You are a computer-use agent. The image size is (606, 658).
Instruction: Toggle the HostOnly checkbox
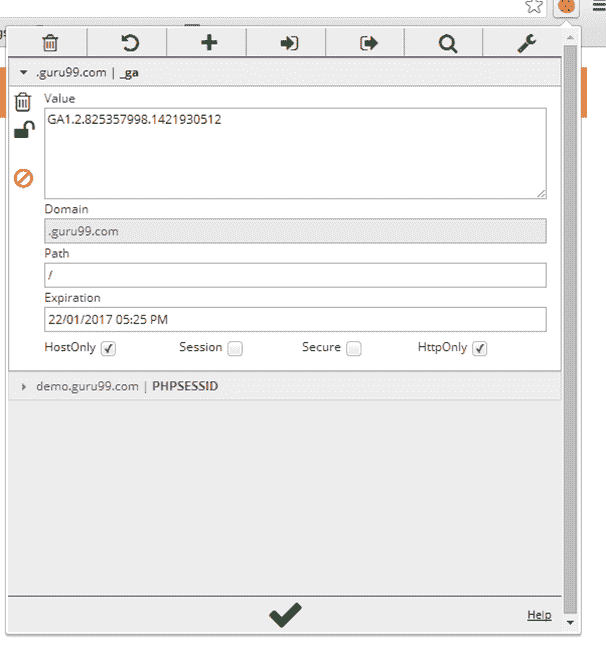tap(108, 348)
